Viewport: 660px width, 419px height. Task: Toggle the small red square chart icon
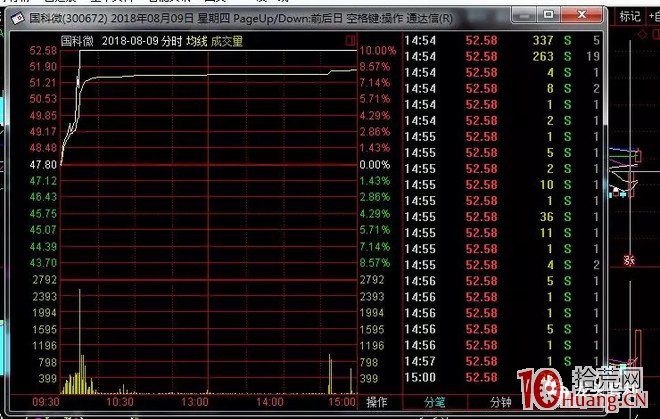click(x=350, y=40)
